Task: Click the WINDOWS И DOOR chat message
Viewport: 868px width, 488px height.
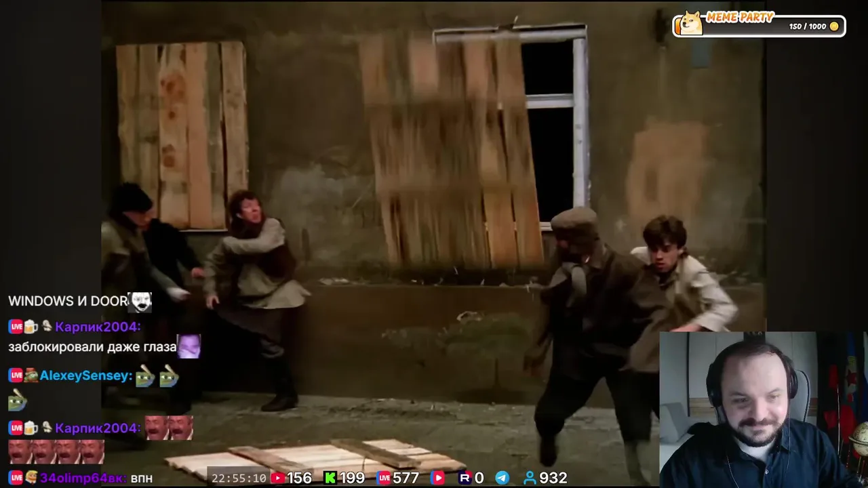Action: click(x=68, y=301)
